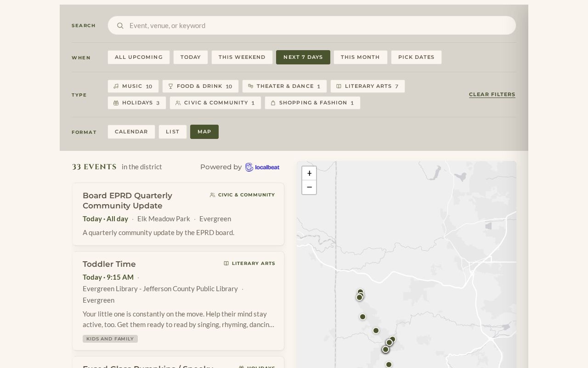This screenshot has width=588, height=368.
Task: Click the Clear Filters link
Action: click(x=492, y=94)
